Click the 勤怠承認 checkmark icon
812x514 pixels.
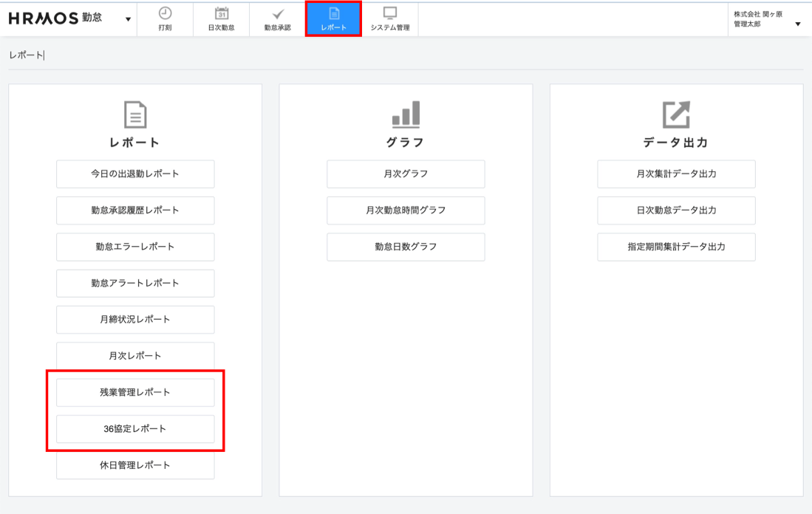[x=277, y=13]
